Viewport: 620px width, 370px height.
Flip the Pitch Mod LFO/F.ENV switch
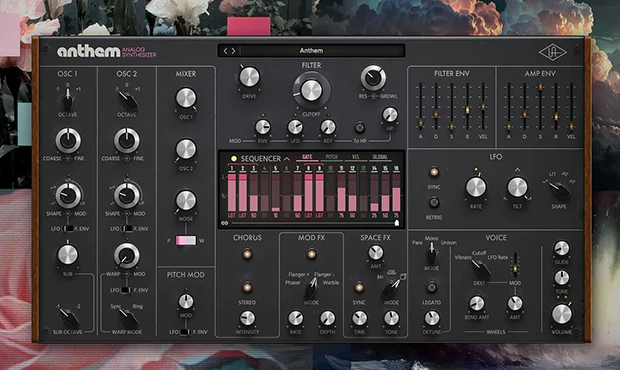click(x=185, y=332)
